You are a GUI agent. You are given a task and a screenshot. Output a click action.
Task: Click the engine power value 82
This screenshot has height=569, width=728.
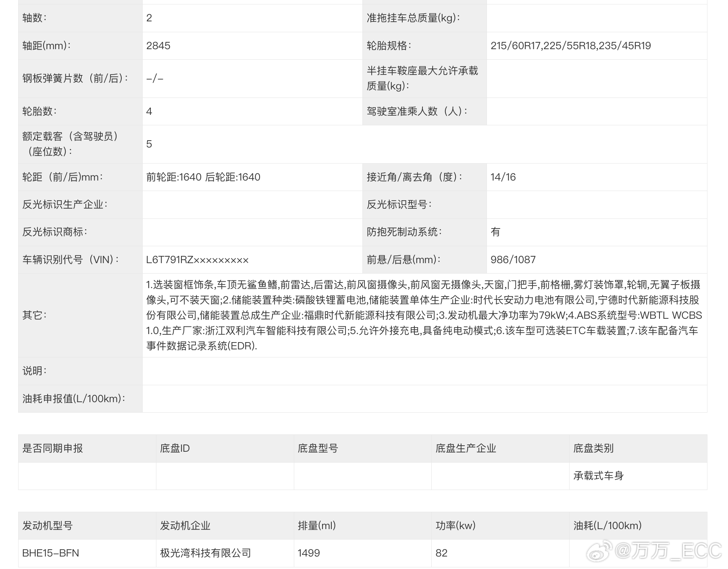point(441,553)
